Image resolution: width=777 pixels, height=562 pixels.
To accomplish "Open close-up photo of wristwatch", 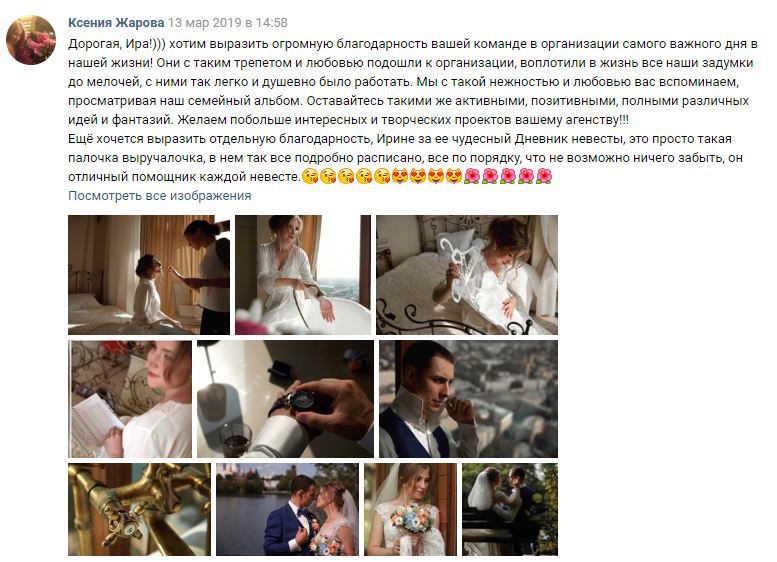I will click(285, 399).
